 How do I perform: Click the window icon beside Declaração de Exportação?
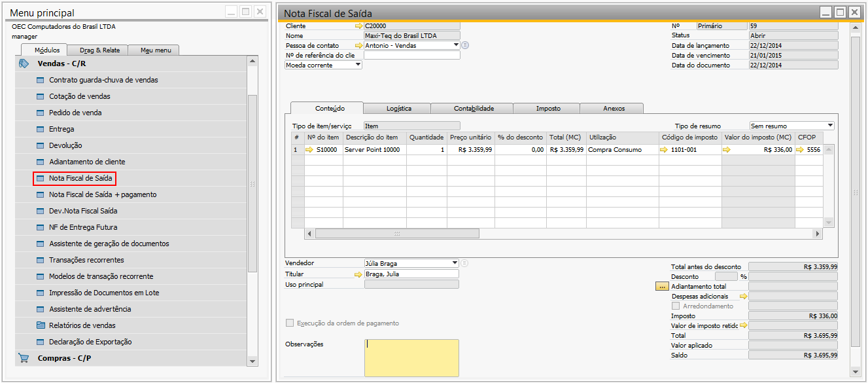click(41, 342)
